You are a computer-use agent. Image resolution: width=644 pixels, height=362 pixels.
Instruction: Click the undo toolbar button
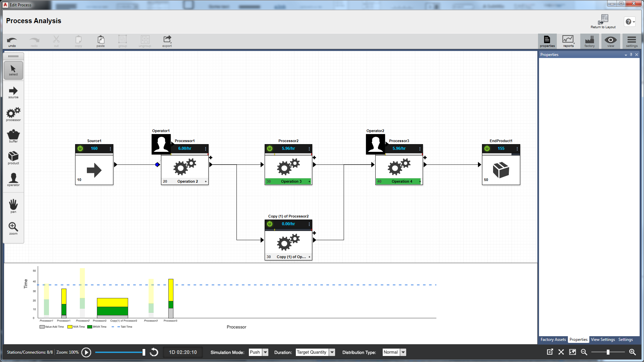coord(12,42)
